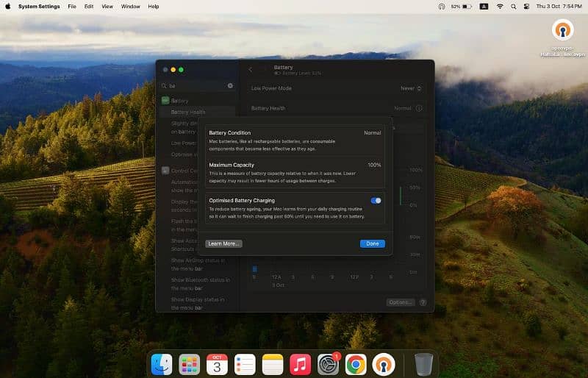This screenshot has height=378, width=588.
Task: Launch Launchpad from the Dock
Action: [190, 364]
